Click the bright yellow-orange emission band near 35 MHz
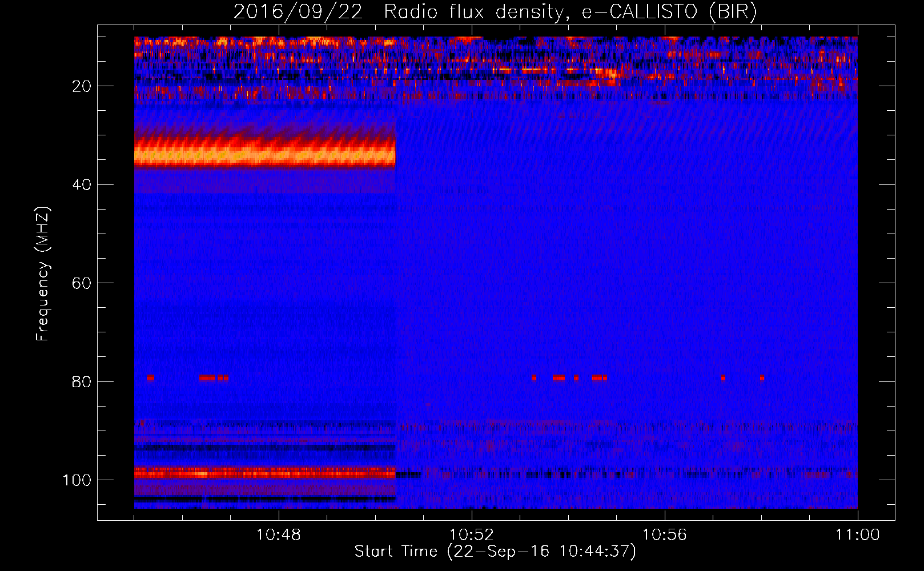Screen dimensions: 924x571 click(265, 155)
